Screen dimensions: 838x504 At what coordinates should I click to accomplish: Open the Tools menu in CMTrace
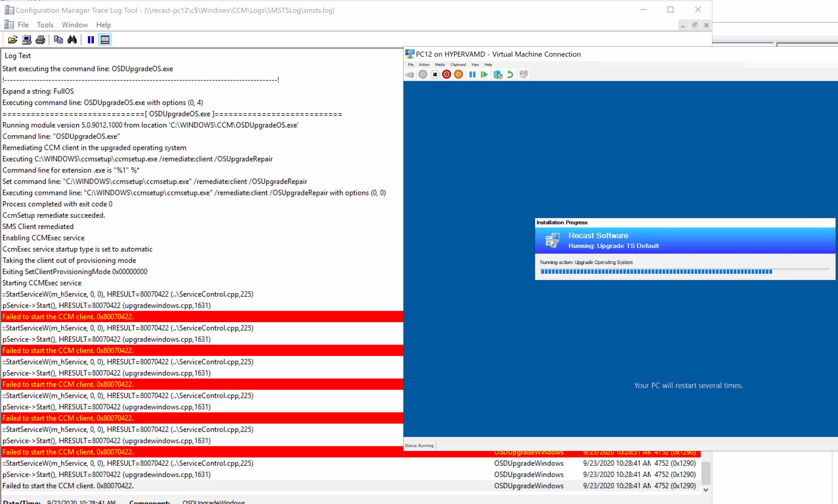click(x=45, y=25)
